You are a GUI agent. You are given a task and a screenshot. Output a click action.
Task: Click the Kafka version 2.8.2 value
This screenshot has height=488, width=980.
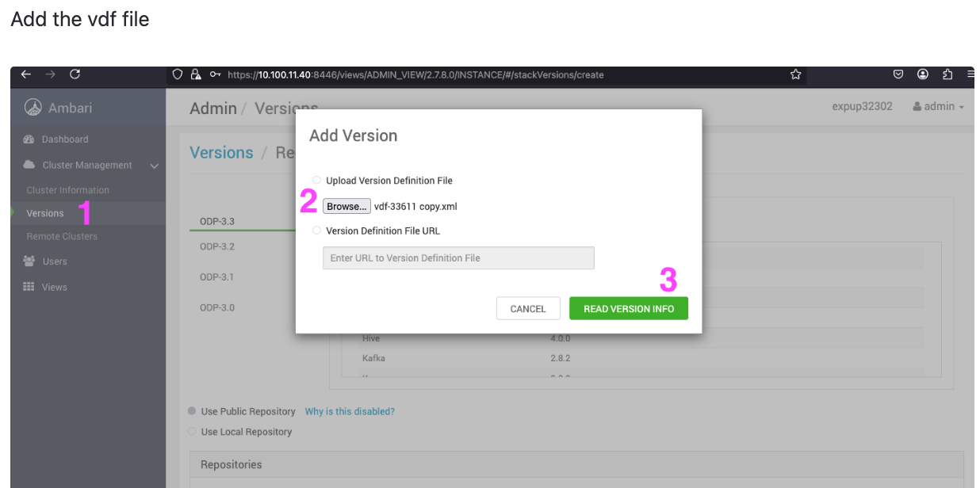pyautogui.click(x=561, y=358)
